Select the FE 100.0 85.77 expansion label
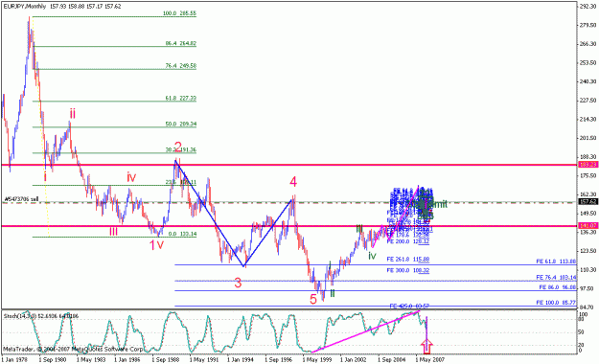This screenshot has height=364, width=599. pyautogui.click(x=556, y=303)
